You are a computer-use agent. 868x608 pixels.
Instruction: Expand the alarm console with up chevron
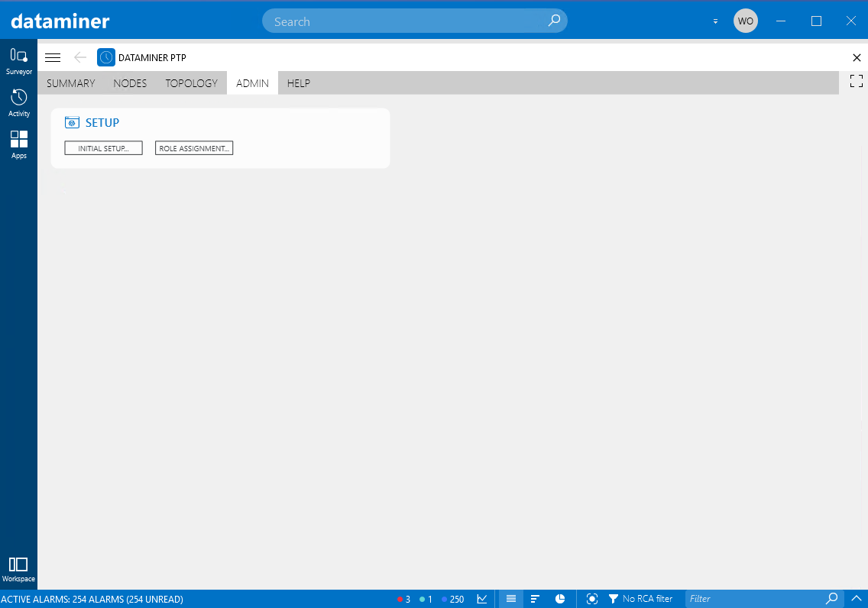click(x=856, y=599)
